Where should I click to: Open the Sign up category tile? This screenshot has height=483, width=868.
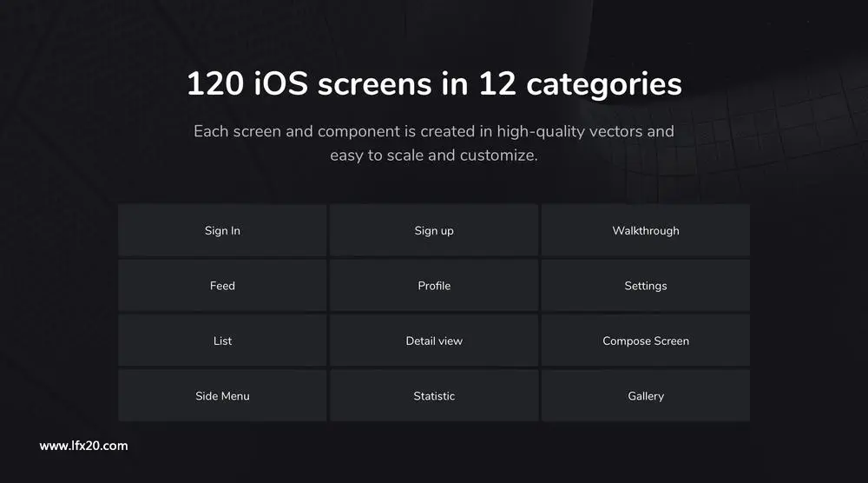pyautogui.click(x=434, y=230)
